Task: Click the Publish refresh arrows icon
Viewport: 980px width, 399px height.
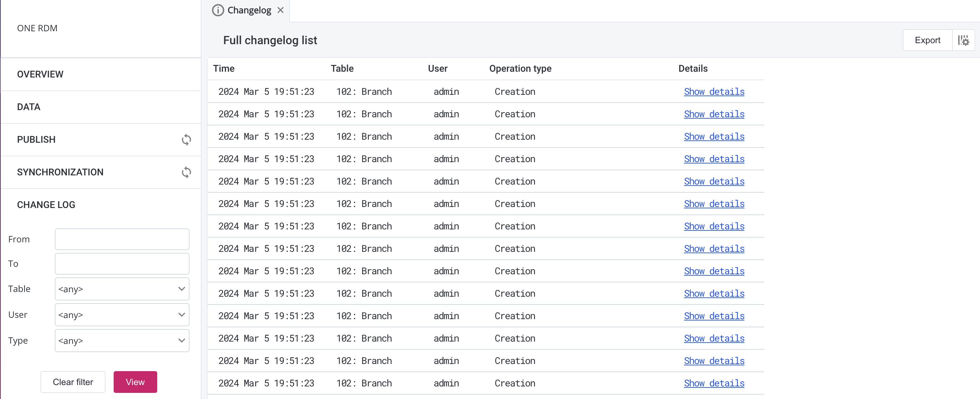Action: tap(186, 140)
